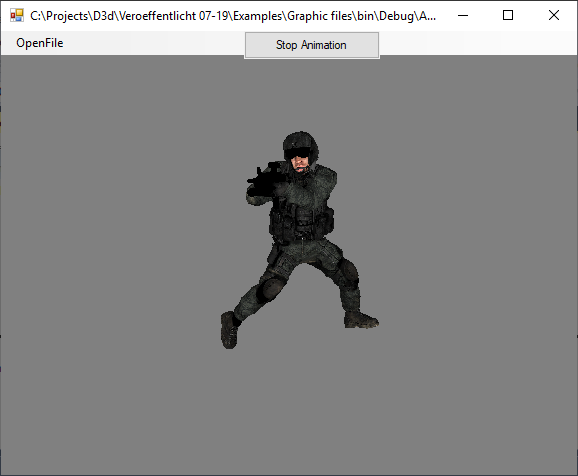
Task: Click the soldier's face below the visor
Action: (301, 164)
